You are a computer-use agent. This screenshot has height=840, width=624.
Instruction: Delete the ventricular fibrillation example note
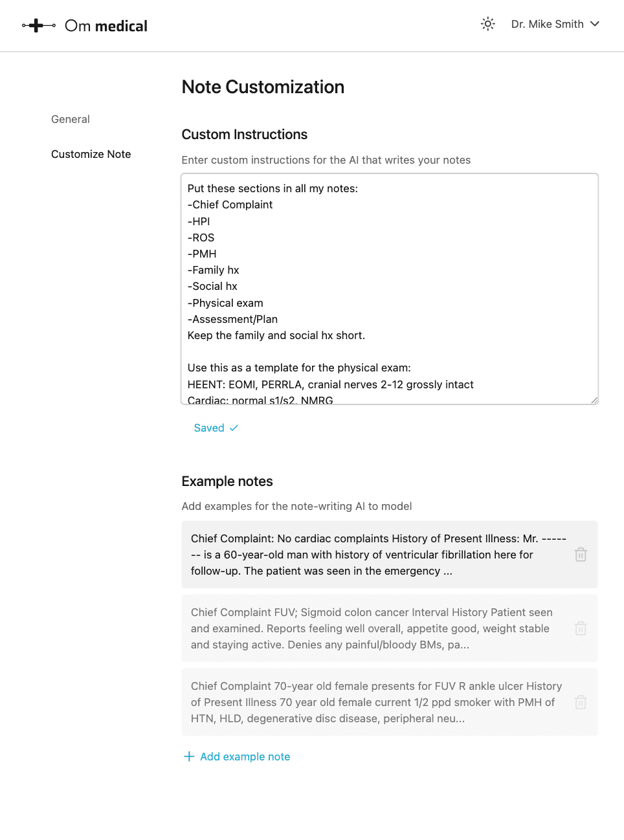581,555
